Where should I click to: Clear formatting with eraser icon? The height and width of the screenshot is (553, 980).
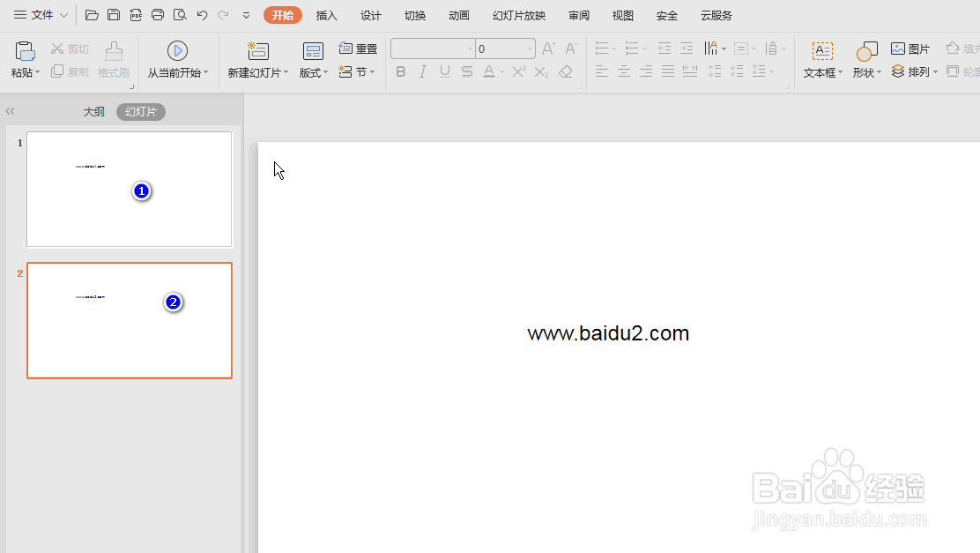[566, 72]
